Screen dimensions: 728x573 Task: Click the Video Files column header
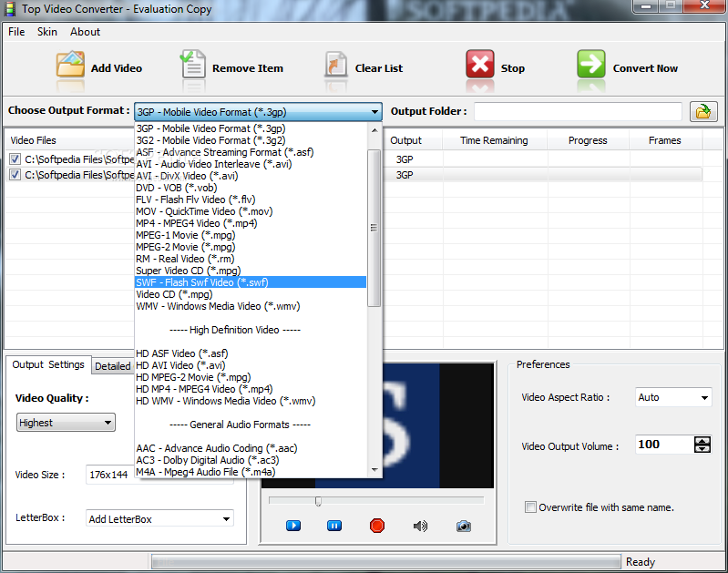click(x=69, y=140)
